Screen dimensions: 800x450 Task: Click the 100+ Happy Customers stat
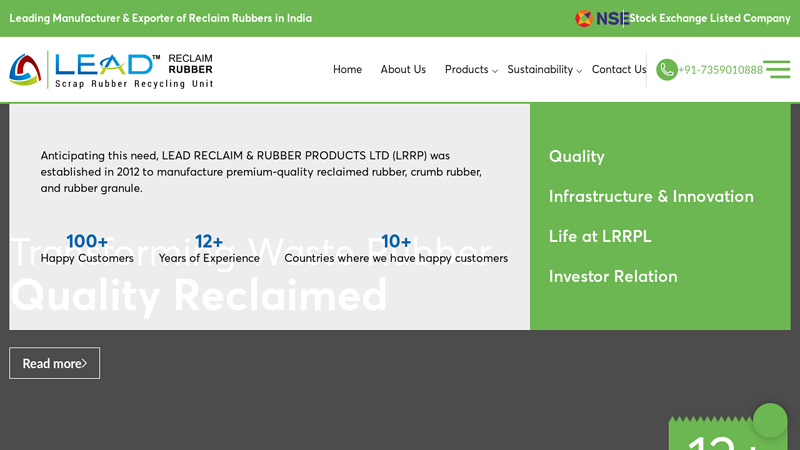click(x=87, y=248)
